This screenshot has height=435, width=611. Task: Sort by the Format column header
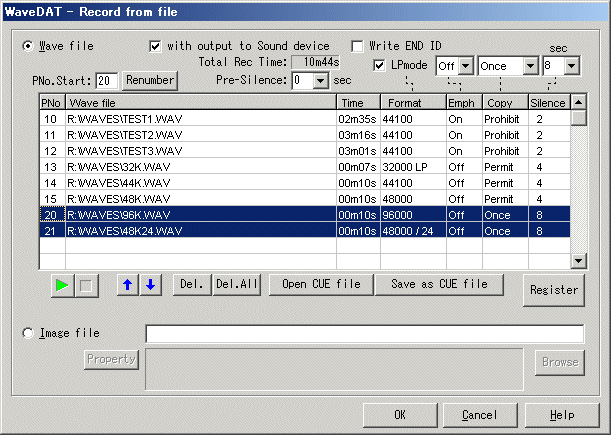point(412,103)
